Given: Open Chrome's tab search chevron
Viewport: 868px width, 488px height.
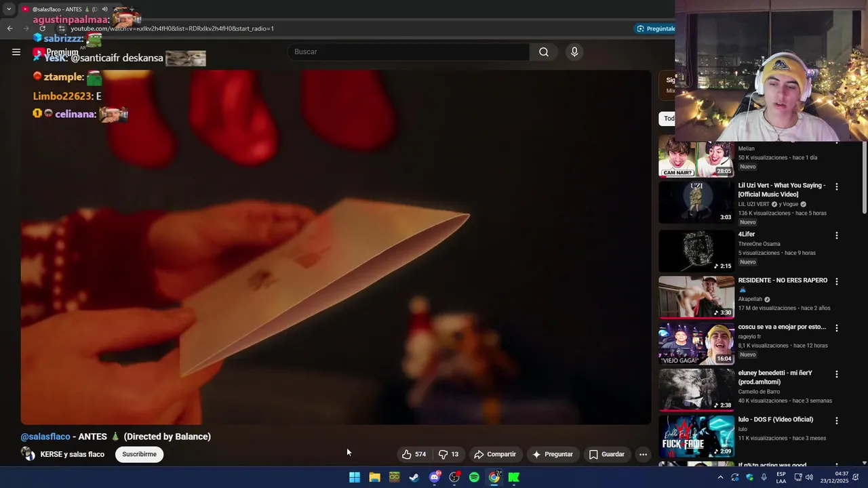Looking at the screenshot, I should point(9,9).
